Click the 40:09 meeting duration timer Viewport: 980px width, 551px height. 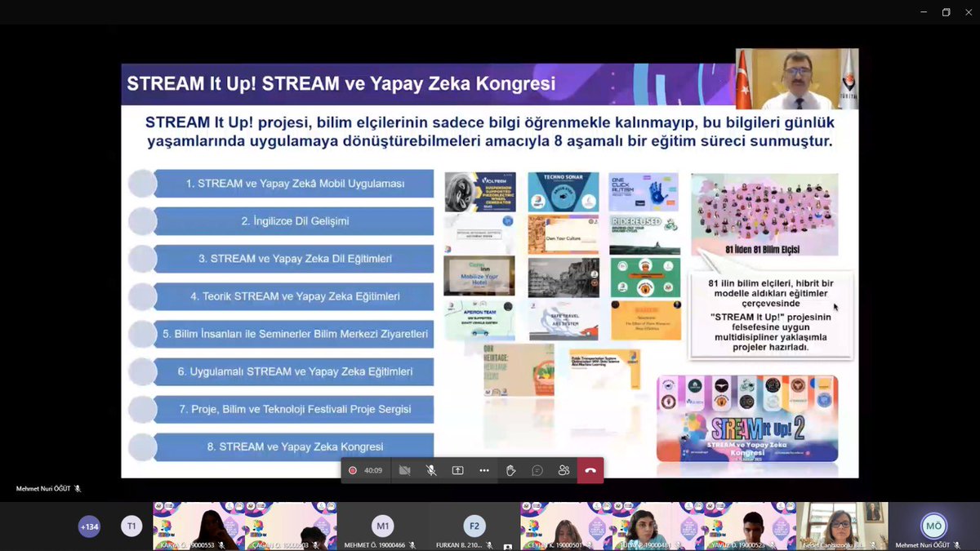coord(373,470)
